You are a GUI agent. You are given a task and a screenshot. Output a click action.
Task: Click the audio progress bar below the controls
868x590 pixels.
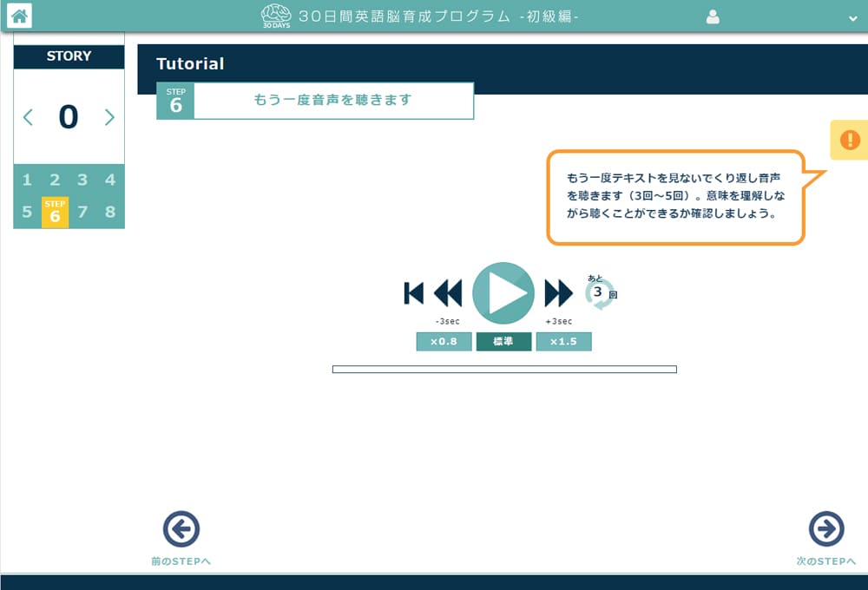506,370
